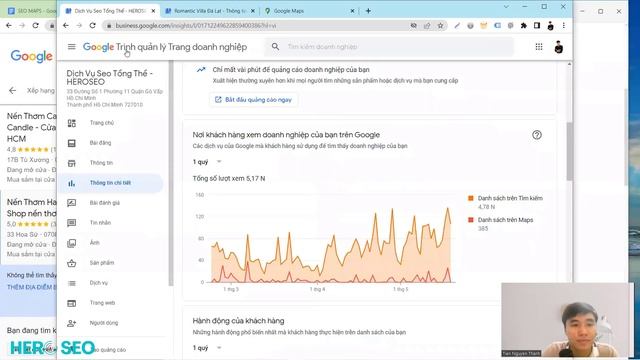Bookmark this page with the star
Image resolution: width=640 pixels, height=360 pixels.
click(440, 25)
